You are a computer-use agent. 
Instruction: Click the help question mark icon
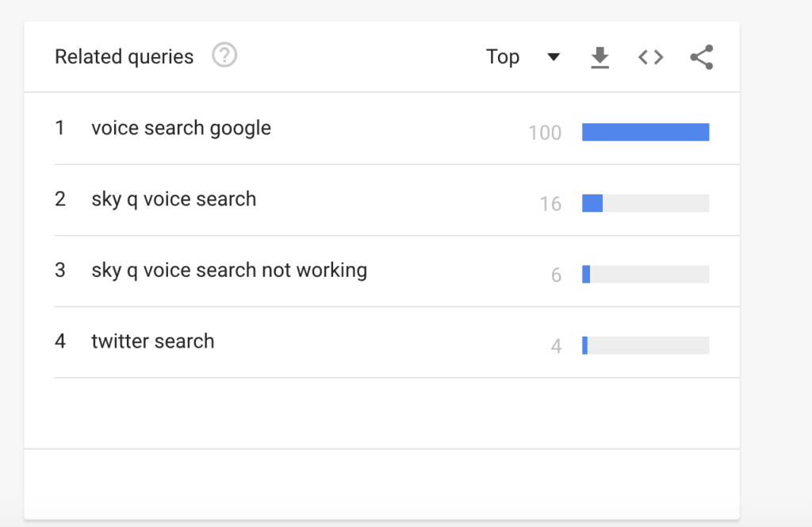(x=224, y=56)
